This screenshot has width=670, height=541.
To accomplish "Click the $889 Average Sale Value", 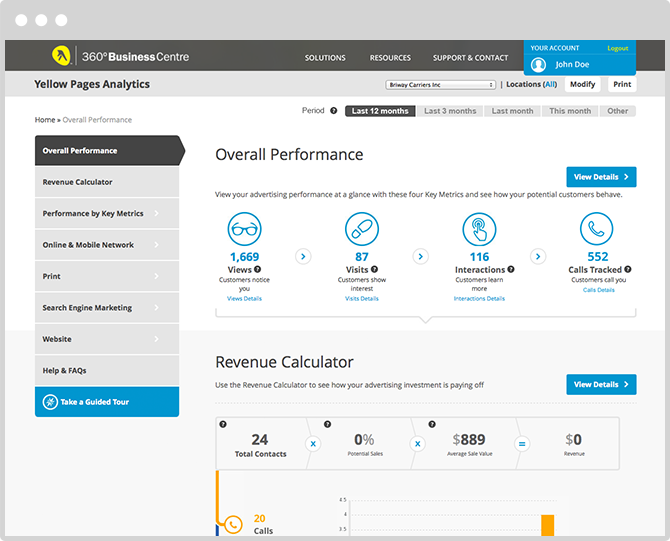I will 469,439.
